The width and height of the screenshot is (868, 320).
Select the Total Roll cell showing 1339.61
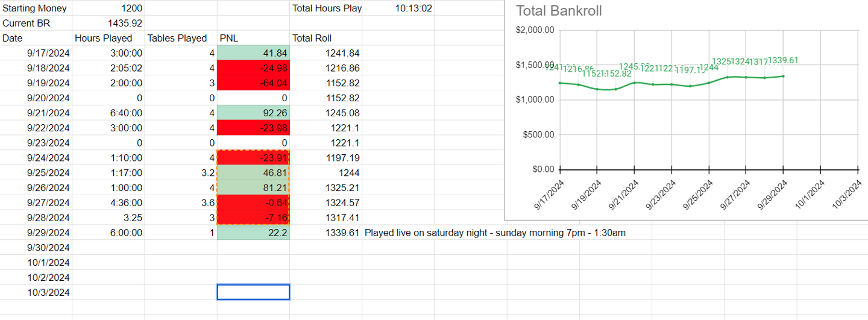tap(325, 233)
